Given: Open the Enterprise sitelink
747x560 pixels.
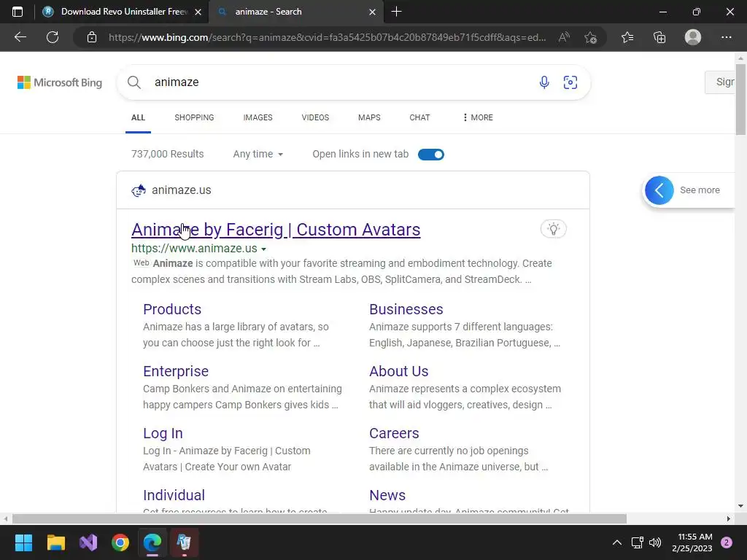Looking at the screenshot, I should click(x=176, y=371).
